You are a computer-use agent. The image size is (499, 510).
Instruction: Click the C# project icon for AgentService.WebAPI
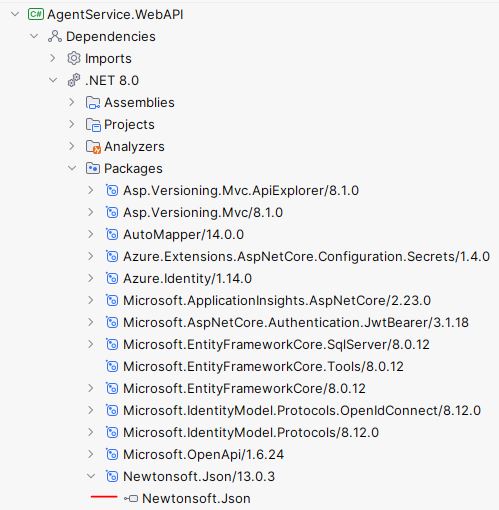coord(36,14)
